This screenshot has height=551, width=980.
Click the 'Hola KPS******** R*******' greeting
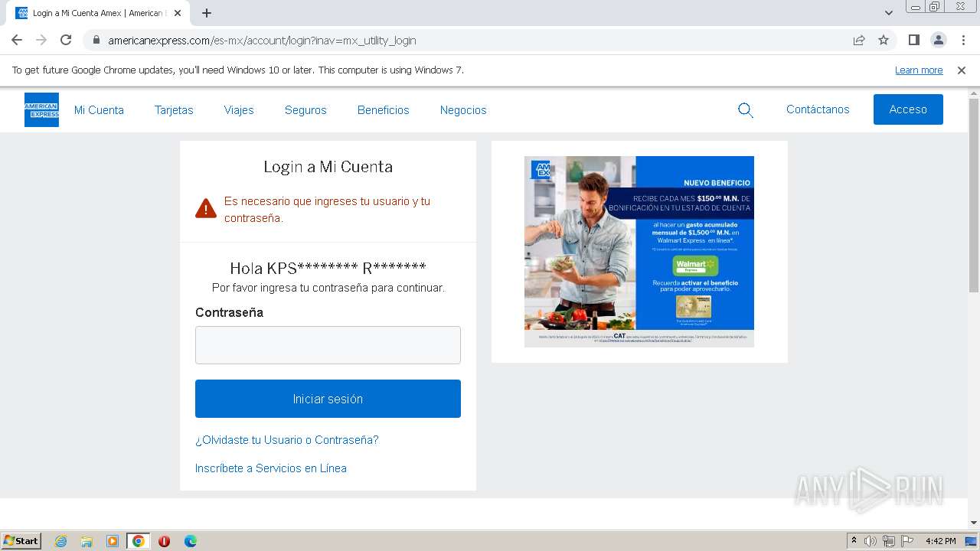(x=328, y=268)
